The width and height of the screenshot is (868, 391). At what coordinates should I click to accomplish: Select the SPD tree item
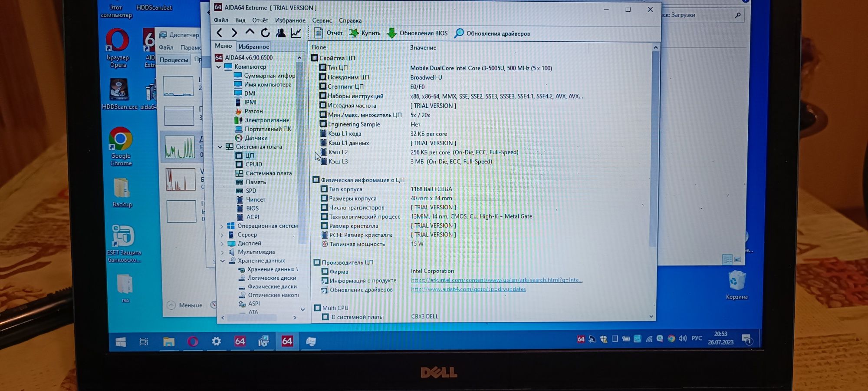[246, 191]
